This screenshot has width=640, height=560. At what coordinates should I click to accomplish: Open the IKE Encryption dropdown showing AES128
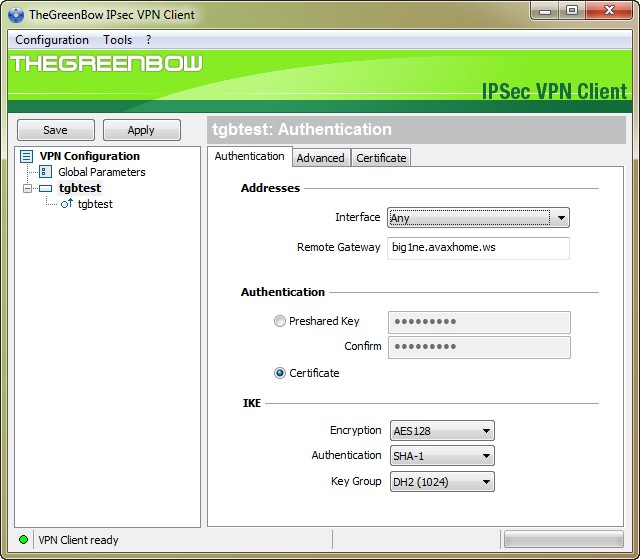[442, 431]
